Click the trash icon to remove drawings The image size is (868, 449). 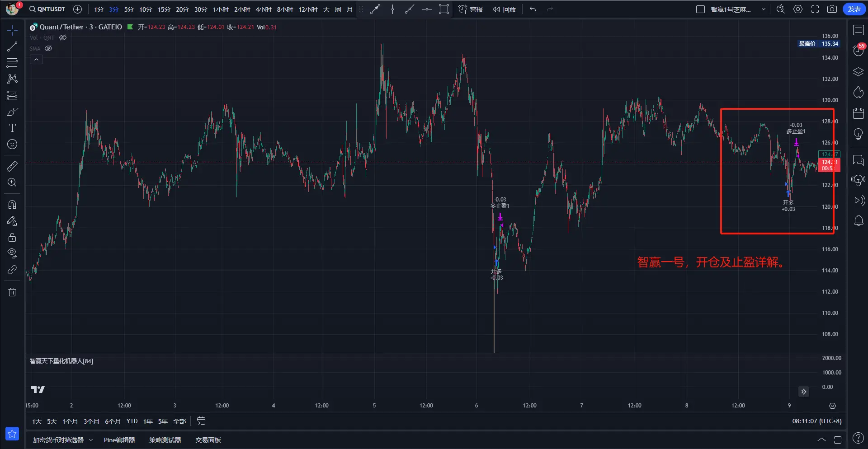point(12,292)
